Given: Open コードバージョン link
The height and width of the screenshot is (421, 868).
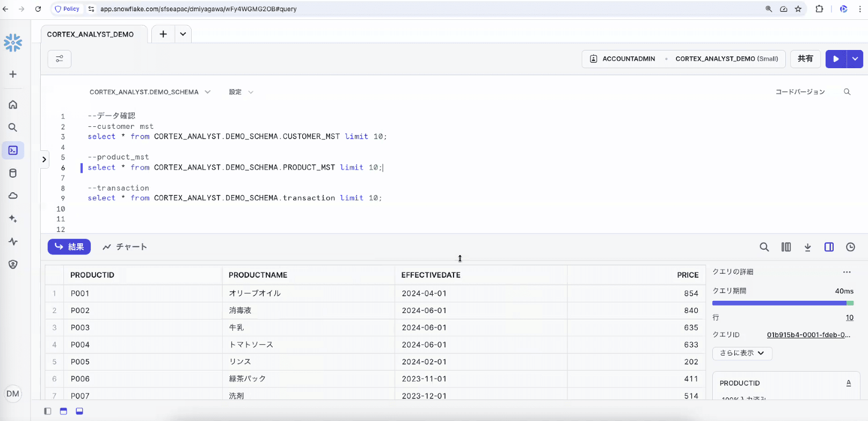Looking at the screenshot, I should point(800,92).
